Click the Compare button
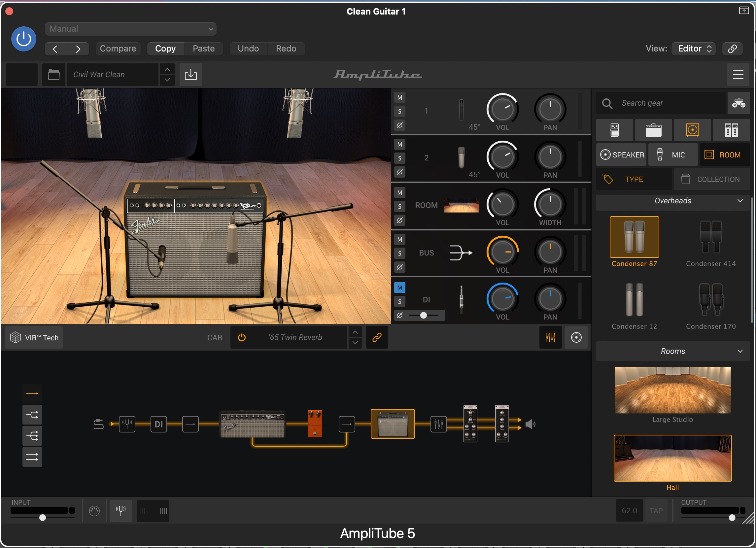756x548 pixels. pyautogui.click(x=118, y=49)
